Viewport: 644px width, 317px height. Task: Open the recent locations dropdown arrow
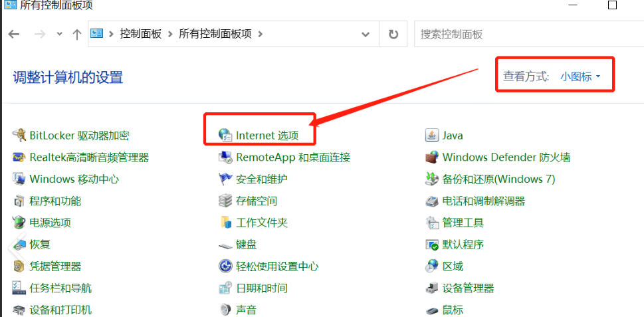click(60, 34)
